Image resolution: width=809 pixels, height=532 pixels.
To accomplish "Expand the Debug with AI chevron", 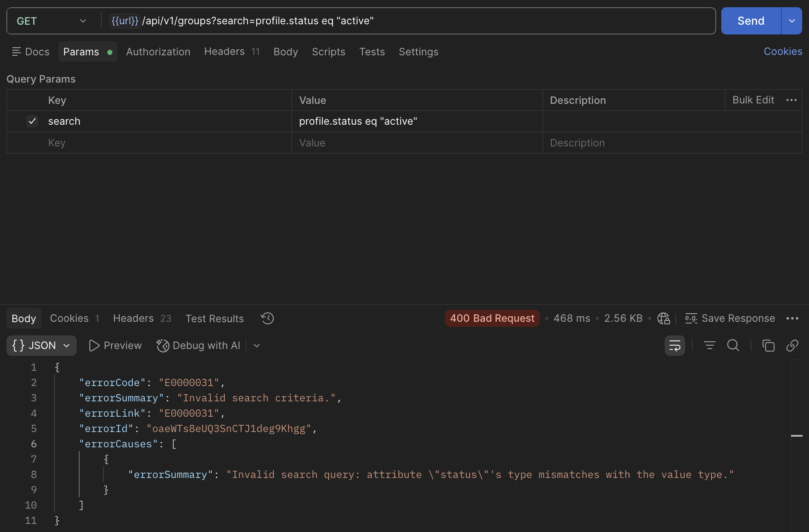I will click(257, 346).
